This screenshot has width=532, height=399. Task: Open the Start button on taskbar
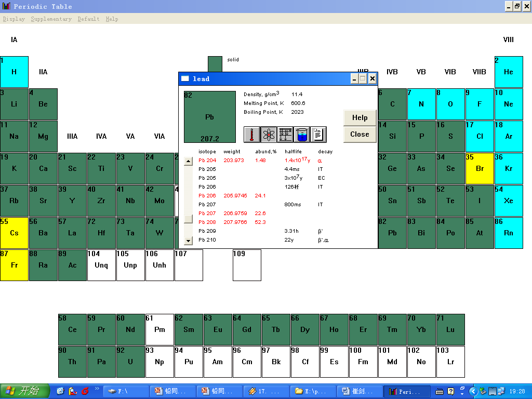click(25, 391)
